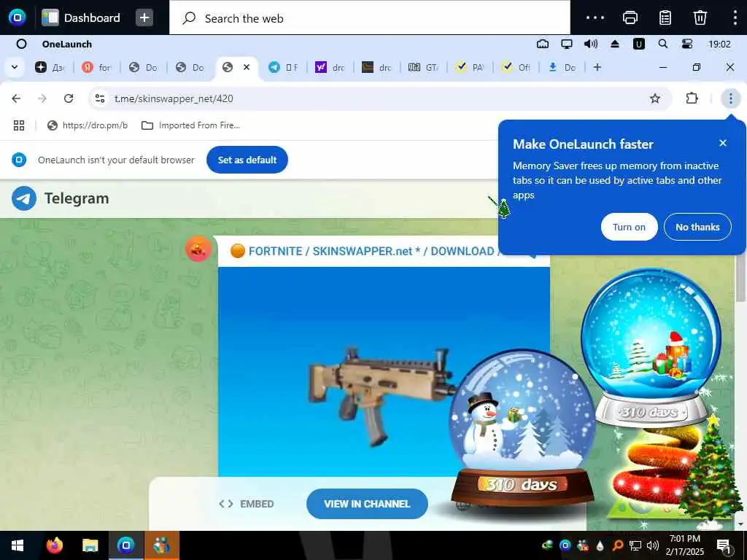Click the address bar URL t.me/skinswapper_net/420
Viewport: 747px width, 560px height.
point(174,98)
